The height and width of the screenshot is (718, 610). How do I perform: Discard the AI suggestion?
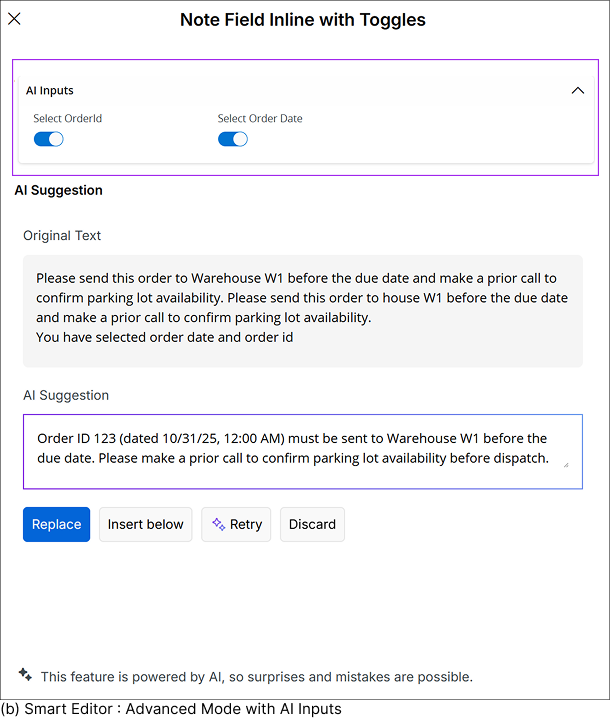click(x=312, y=524)
